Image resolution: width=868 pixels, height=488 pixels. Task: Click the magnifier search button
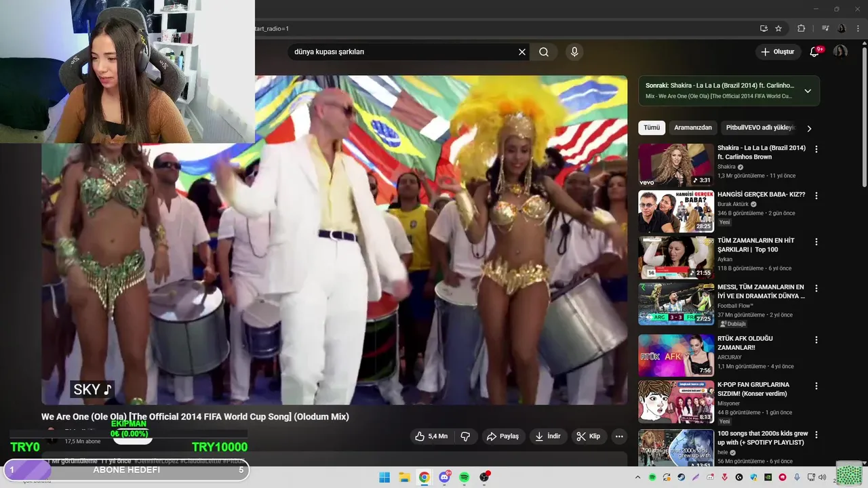[544, 52]
